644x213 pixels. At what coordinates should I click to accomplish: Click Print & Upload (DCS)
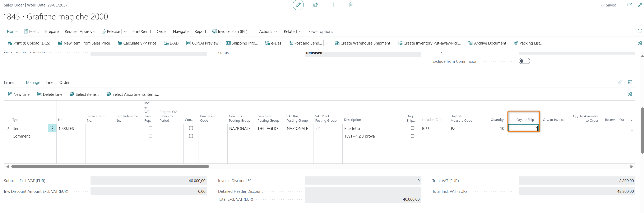tap(29, 43)
